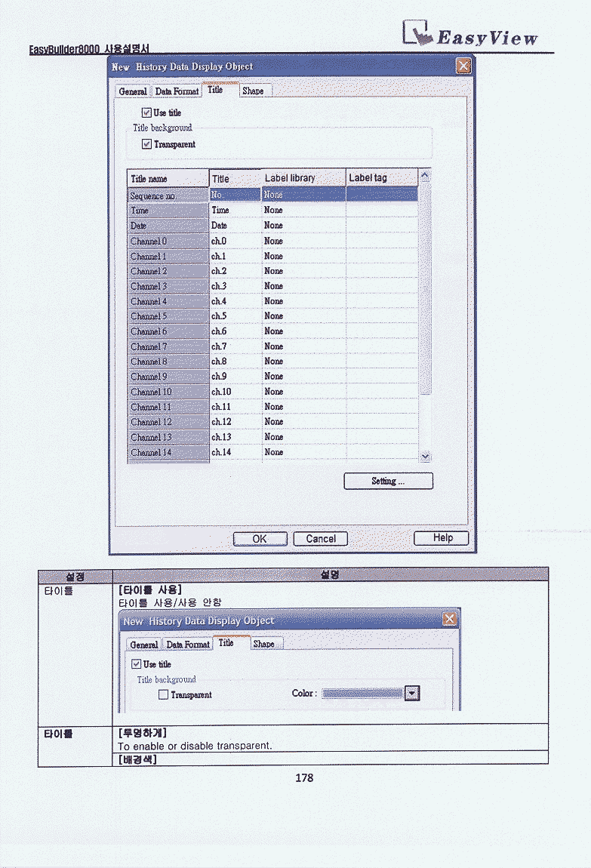This screenshot has height=868, width=591.
Task: Select the Sequence no. row
Action: [272, 195]
